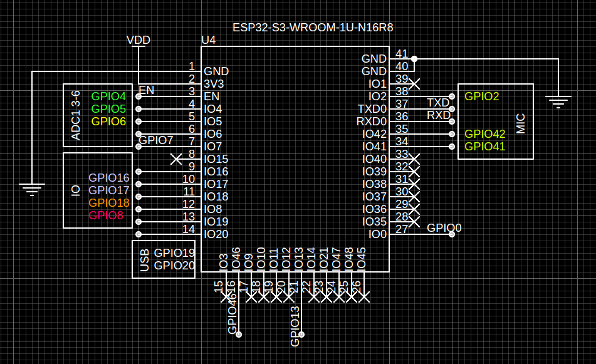Viewport: 596px width, 364px height.
Task: Click the orange GPIO18 net label
Action: coord(108,202)
